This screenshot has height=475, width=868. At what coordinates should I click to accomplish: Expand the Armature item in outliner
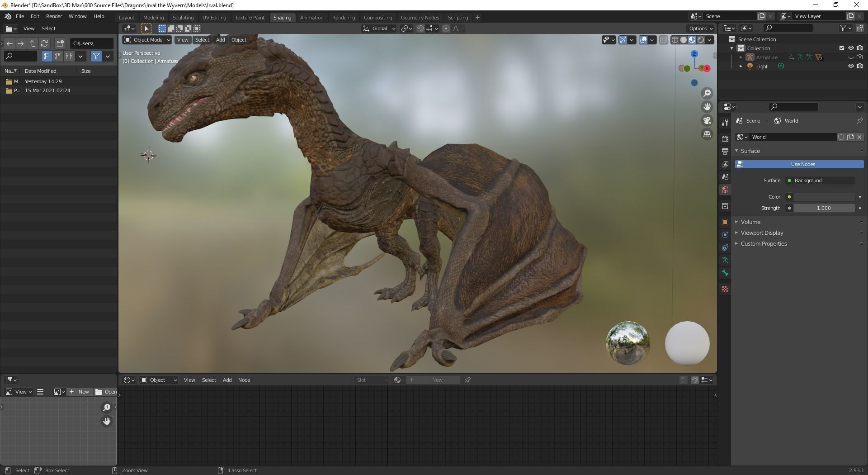pyautogui.click(x=741, y=57)
